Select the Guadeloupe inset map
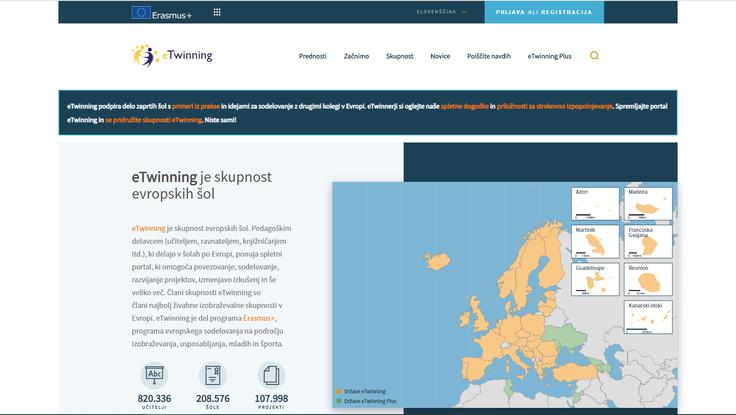Image resolution: width=736 pixels, height=415 pixels. [x=595, y=279]
